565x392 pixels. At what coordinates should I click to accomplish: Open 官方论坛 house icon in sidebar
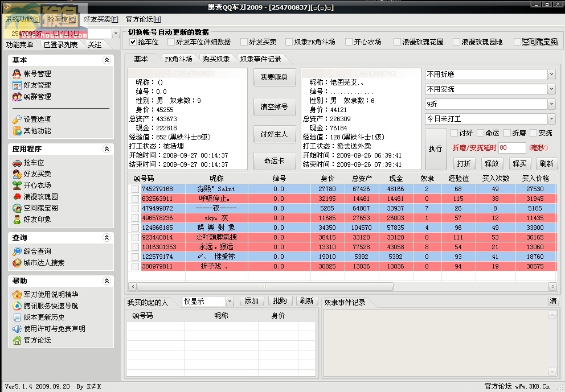click(x=17, y=340)
